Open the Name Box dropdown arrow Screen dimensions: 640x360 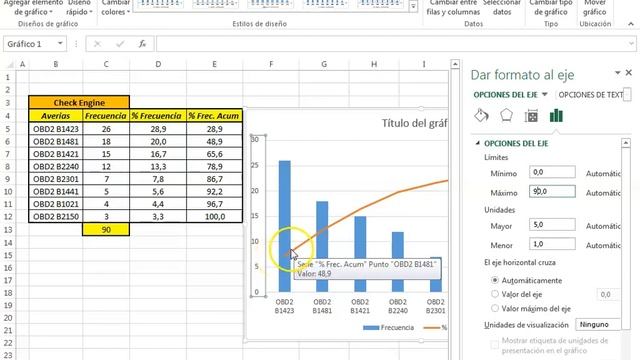(x=60, y=44)
